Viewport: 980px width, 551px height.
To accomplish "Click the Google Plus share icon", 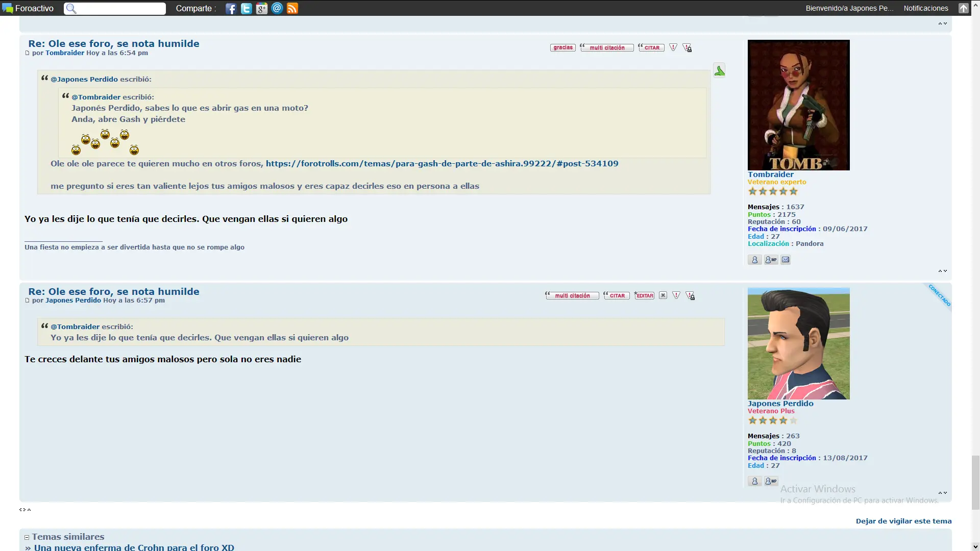I will 261,8.
